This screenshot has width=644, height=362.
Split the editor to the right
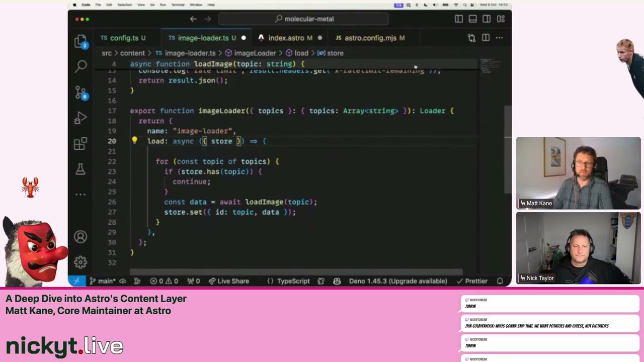pos(486,38)
